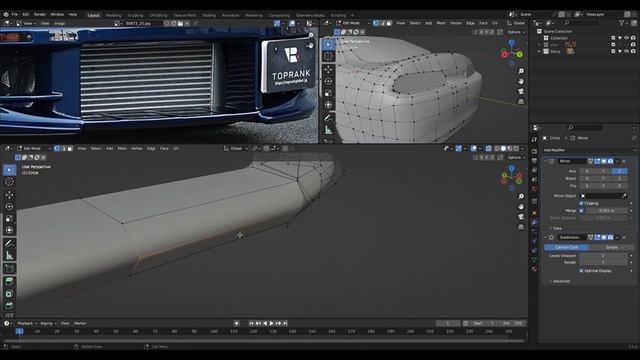640x360 pixels.
Task: Switch to the Sculpting workspace tab
Action: pos(135,16)
